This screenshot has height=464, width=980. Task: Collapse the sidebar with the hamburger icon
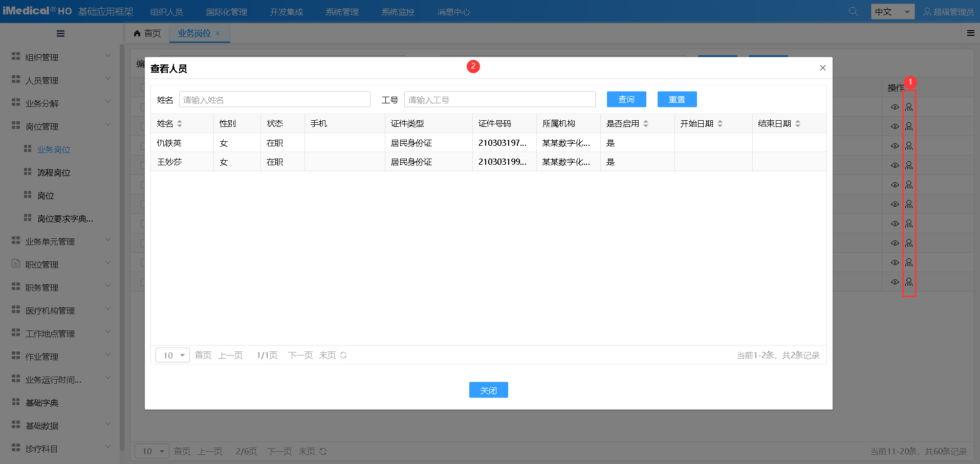[60, 34]
